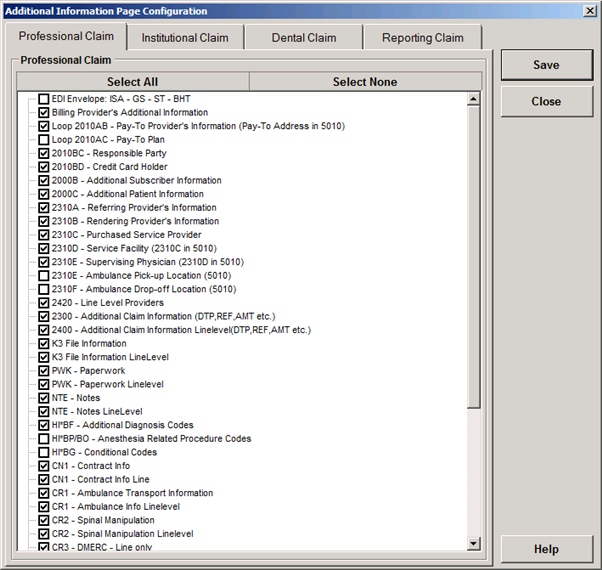Click the Save button

point(546,65)
